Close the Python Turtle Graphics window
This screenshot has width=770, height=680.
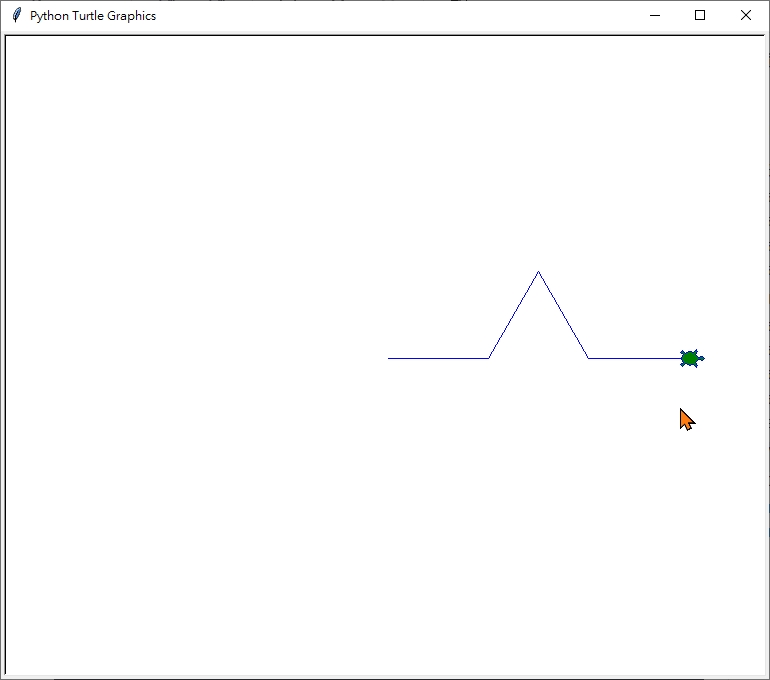pos(745,16)
